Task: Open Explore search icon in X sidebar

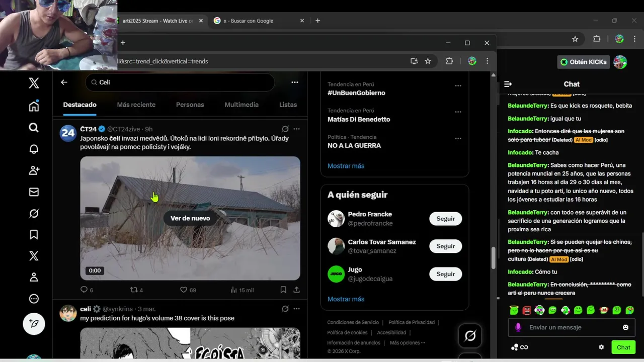Action: (34, 128)
